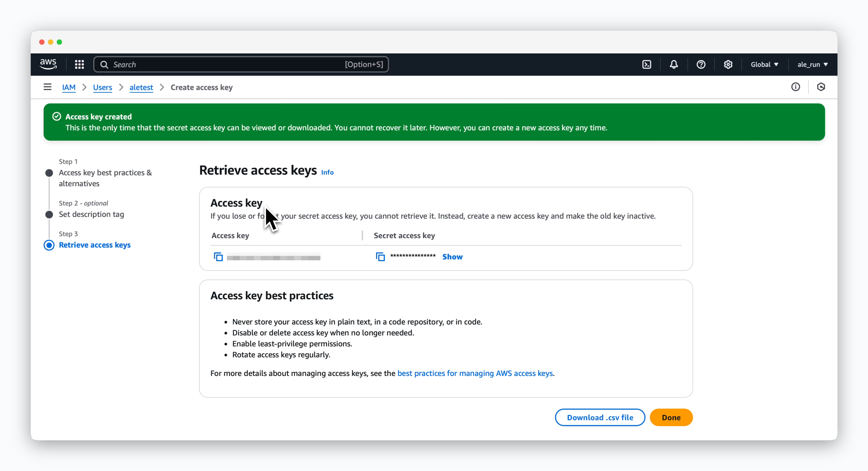Open the info panel icon
This screenshot has height=471, width=868.
pyautogui.click(x=795, y=87)
